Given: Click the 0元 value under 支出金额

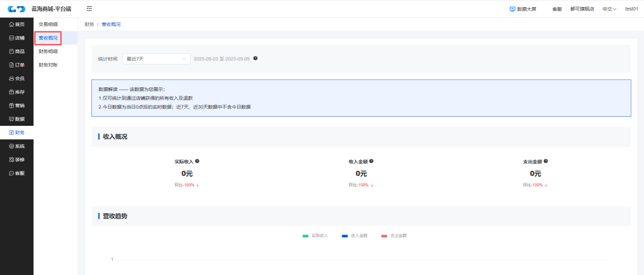Looking at the screenshot, I should pyautogui.click(x=535, y=173).
